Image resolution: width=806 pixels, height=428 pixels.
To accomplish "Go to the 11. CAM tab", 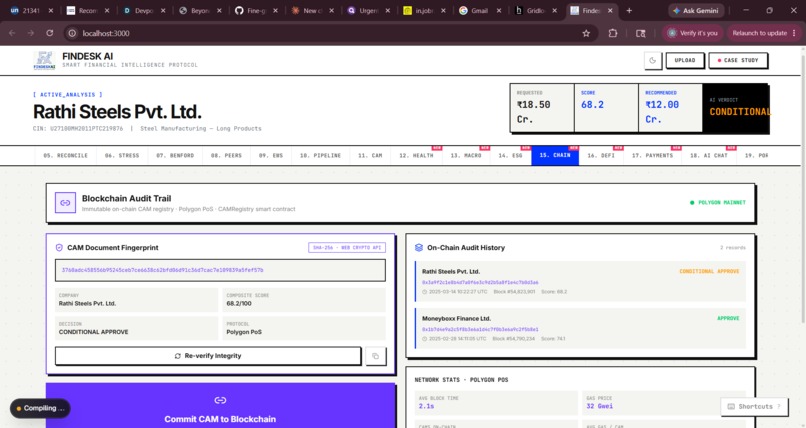I will [370, 155].
